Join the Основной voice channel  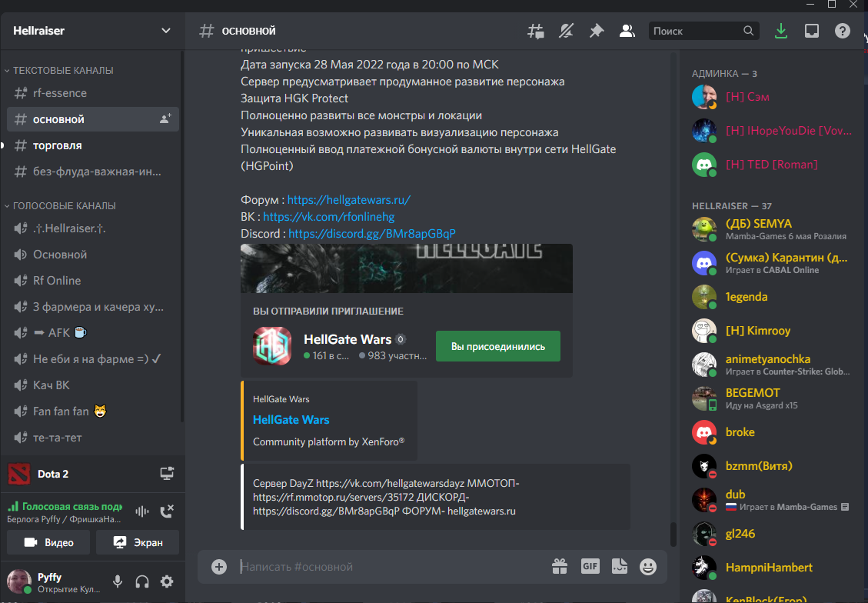(92, 254)
